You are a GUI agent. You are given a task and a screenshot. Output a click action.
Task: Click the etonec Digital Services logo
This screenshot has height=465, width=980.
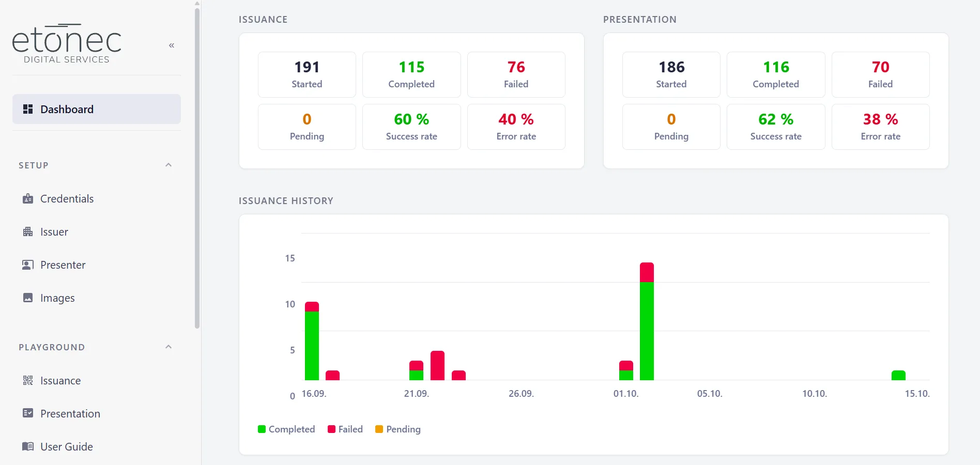pyautogui.click(x=67, y=43)
